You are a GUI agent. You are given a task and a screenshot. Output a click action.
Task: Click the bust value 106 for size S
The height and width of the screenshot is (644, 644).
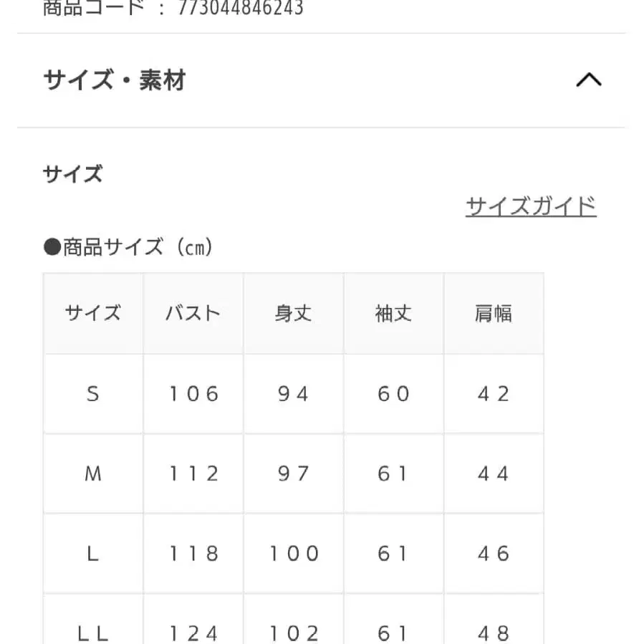193,393
